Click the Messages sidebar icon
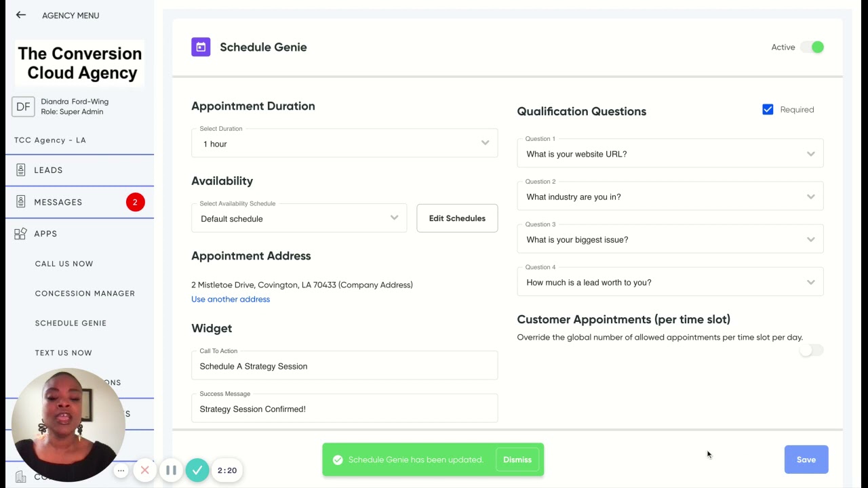 pyautogui.click(x=20, y=202)
